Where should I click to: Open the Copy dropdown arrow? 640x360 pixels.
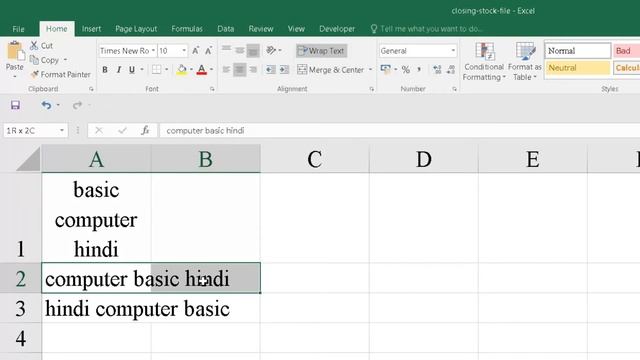pyautogui.click(x=65, y=60)
